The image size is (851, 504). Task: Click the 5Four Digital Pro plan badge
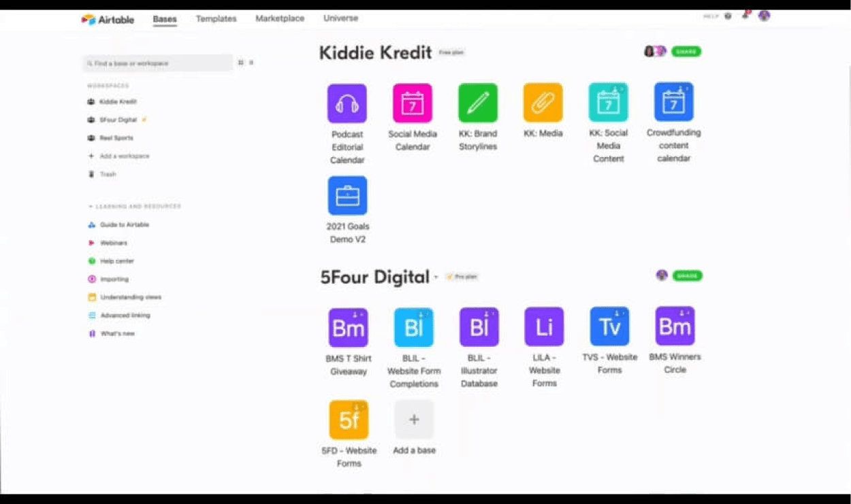(x=462, y=277)
